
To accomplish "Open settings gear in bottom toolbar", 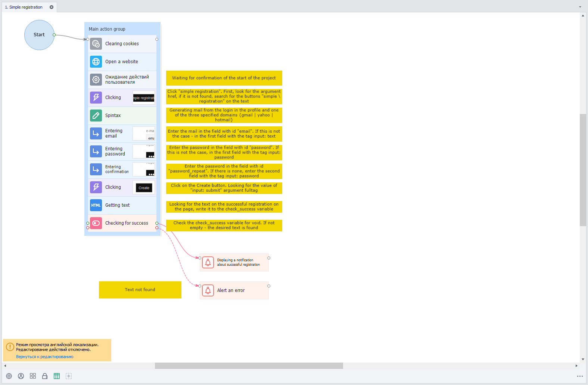I will point(9,376).
